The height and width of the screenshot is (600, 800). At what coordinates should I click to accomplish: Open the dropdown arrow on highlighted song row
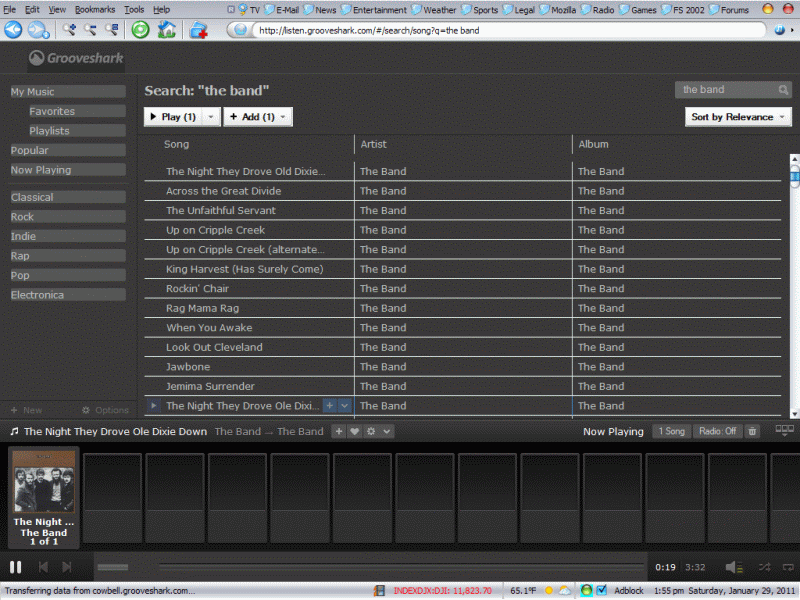(345, 406)
